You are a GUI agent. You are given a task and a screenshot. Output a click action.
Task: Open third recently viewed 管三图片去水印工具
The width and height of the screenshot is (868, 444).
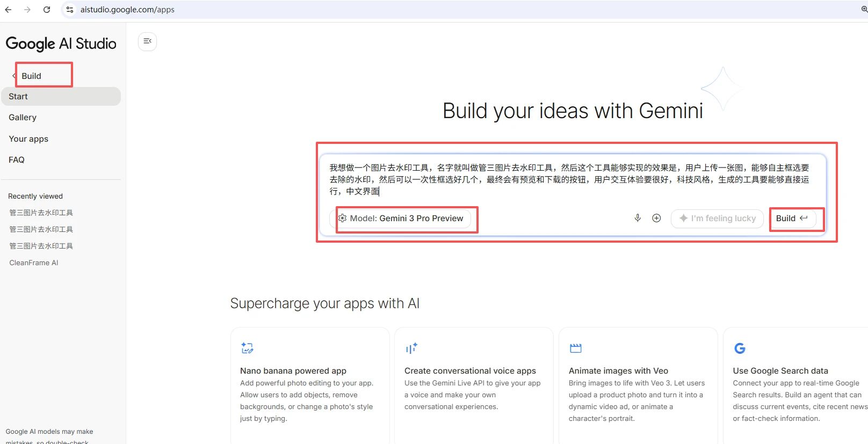tap(41, 246)
